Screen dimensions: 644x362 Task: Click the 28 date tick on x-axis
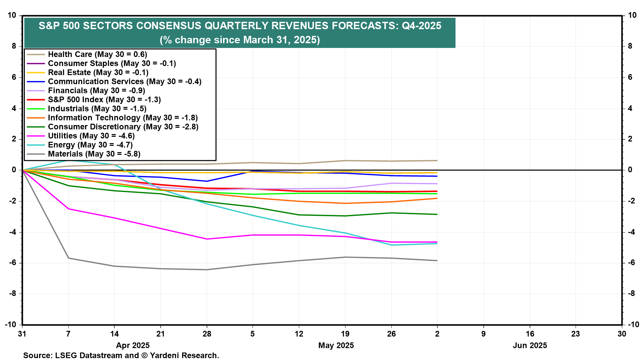click(x=207, y=334)
